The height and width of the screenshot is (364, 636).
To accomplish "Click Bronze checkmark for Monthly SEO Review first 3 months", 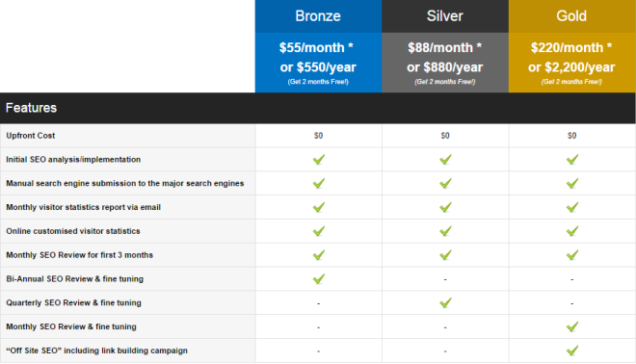I will (x=319, y=255).
